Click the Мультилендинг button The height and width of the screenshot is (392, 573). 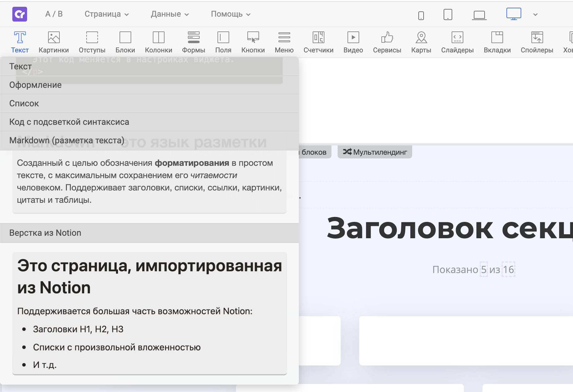click(375, 152)
